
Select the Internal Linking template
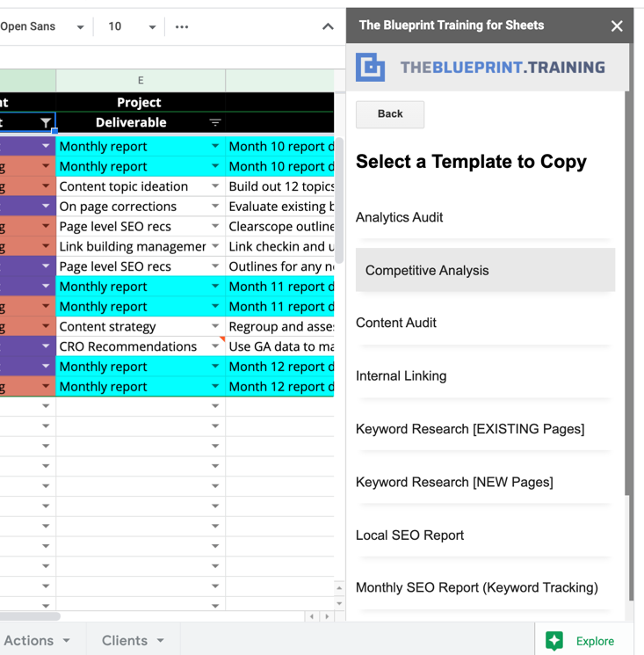click(485, 376)
